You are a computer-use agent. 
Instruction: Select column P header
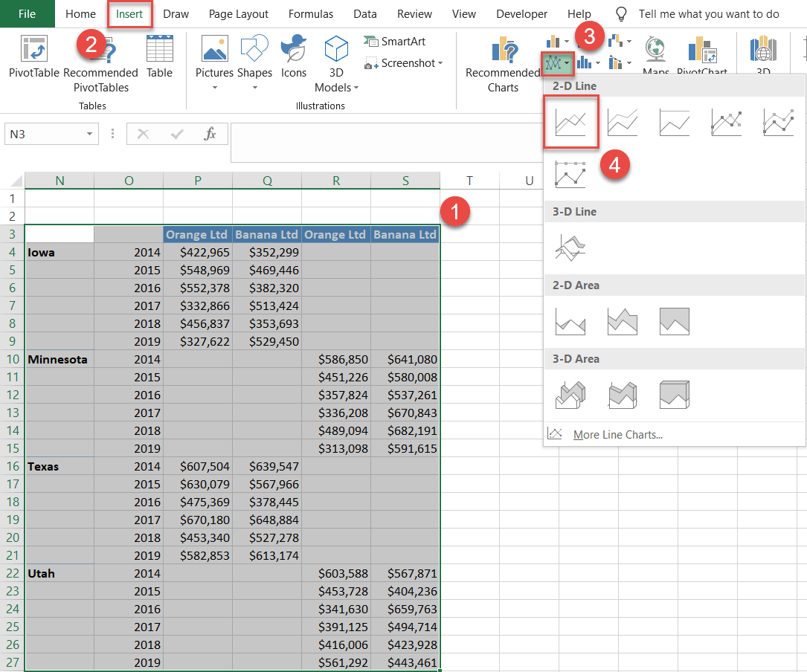coord(198,181)
